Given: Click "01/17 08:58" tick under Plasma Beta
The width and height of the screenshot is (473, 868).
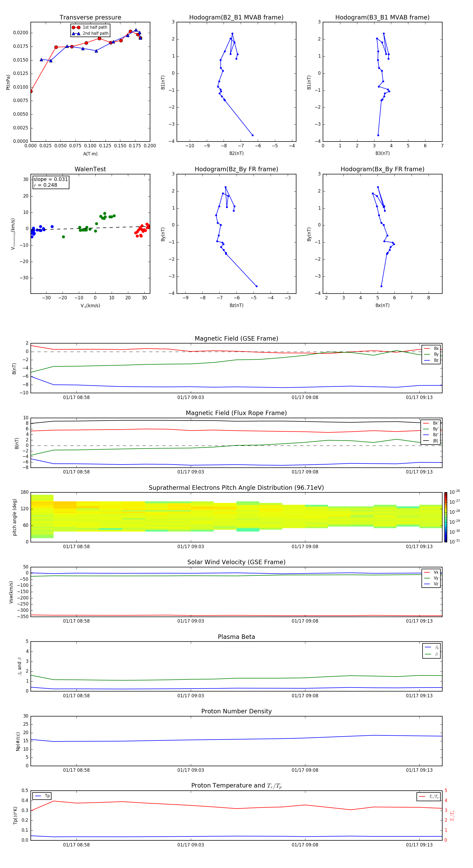Looking at the screenshot, I should 76,695.
